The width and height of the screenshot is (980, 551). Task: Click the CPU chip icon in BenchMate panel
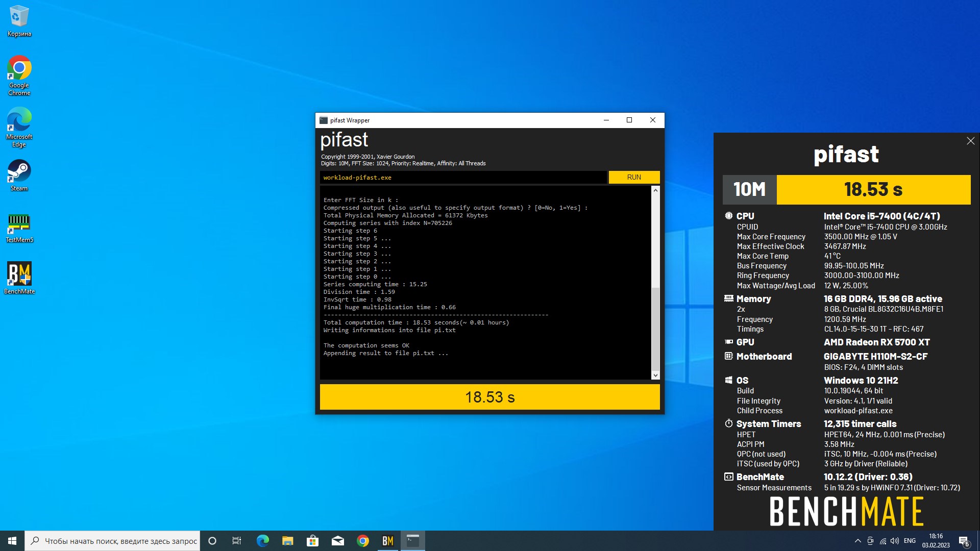(728, 216)
